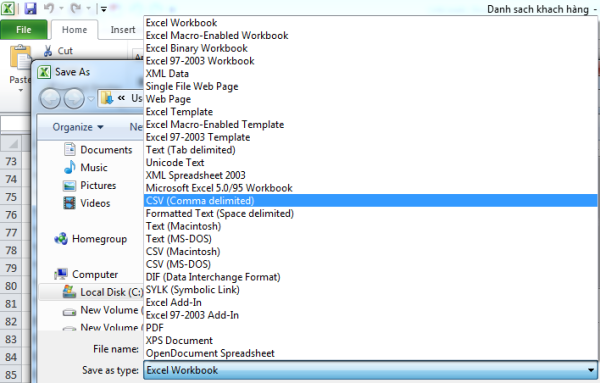
Task: Choose XPS Document file type
Action: pyautogui.click(x=370, y=341)
